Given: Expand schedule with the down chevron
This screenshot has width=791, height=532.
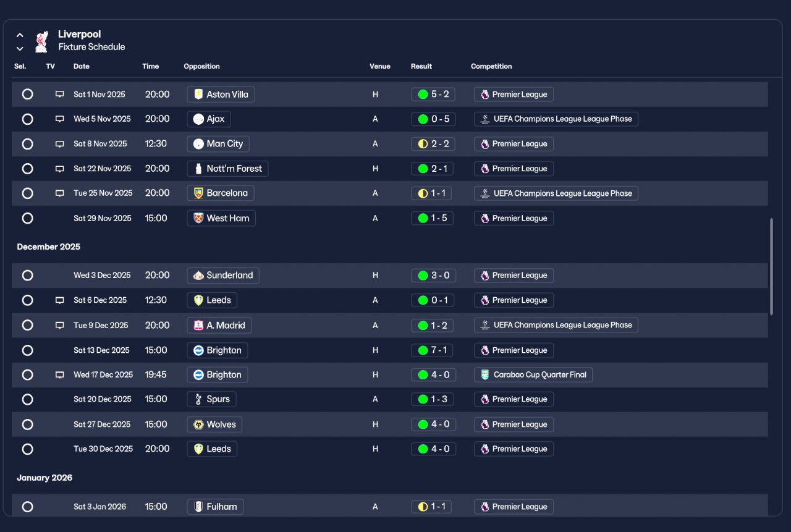Looking at the screenshot, I should [x=20, y=48].
